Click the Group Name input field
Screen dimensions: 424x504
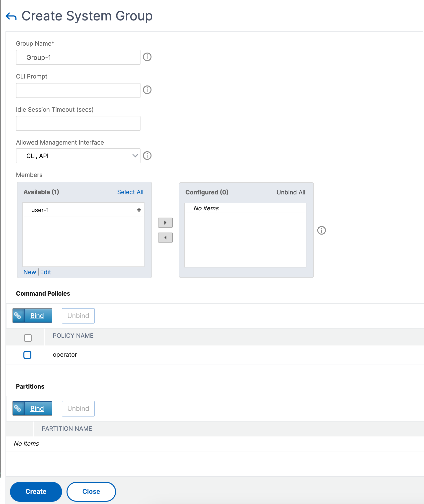(x=78, y=57)
